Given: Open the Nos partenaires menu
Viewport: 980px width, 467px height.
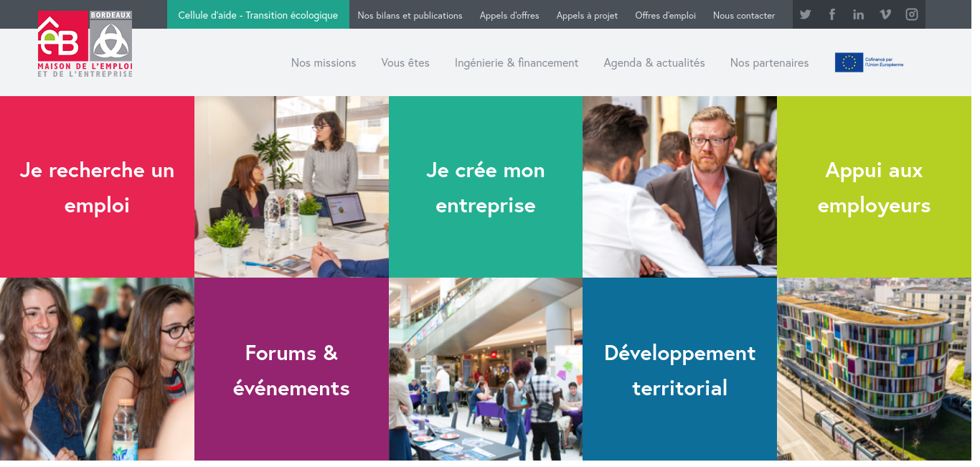Looking at the screenshot, I should [x=769, y=62].
